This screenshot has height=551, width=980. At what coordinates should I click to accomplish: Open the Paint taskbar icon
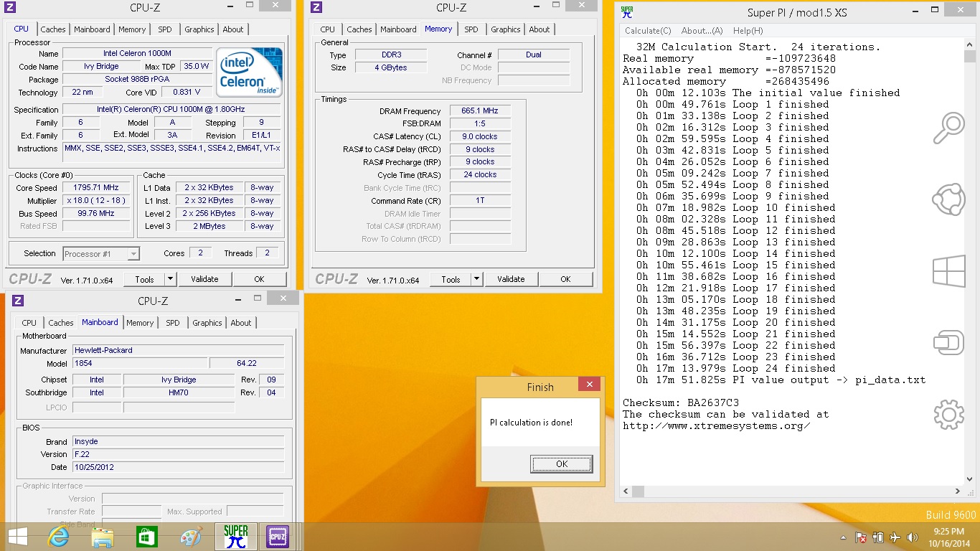(191, 537)
